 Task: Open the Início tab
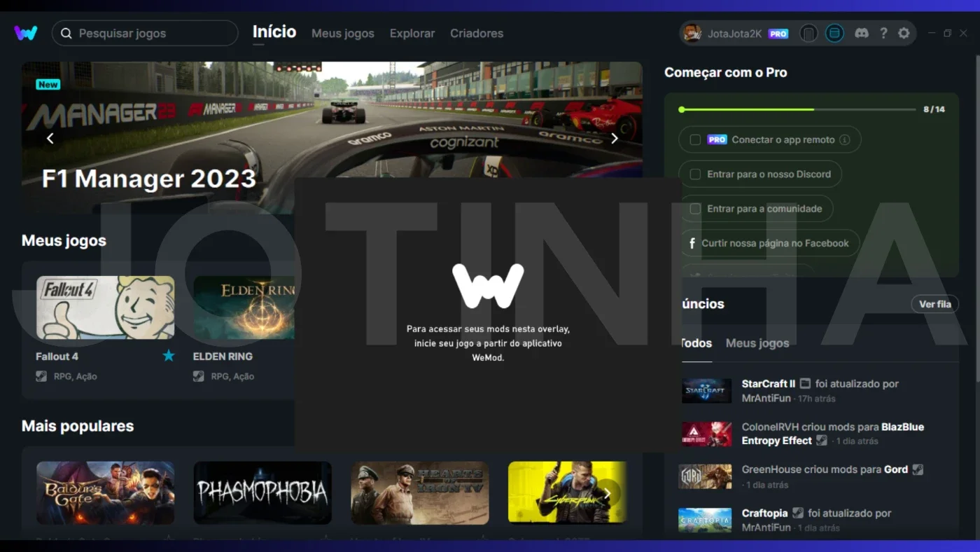(x=274, y=32)
